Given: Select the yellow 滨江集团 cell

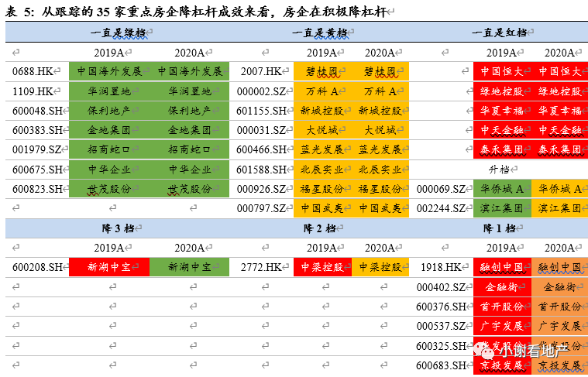Looking at the screenshot, I should (559, 208).
